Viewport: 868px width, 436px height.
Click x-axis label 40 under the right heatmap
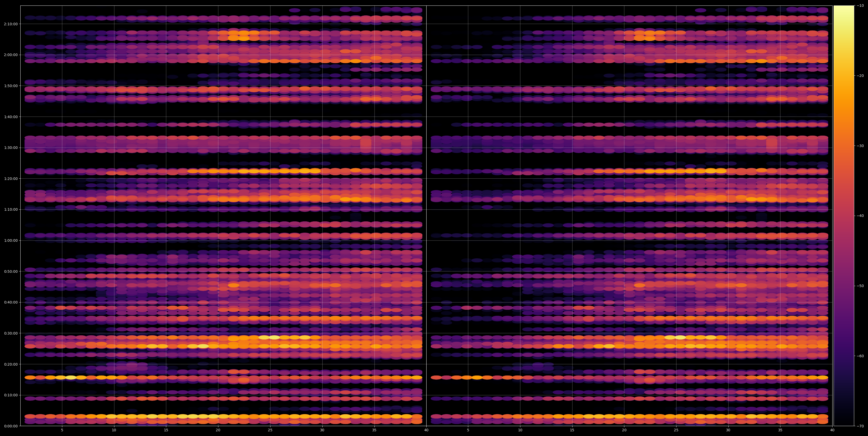pos(832,430)
